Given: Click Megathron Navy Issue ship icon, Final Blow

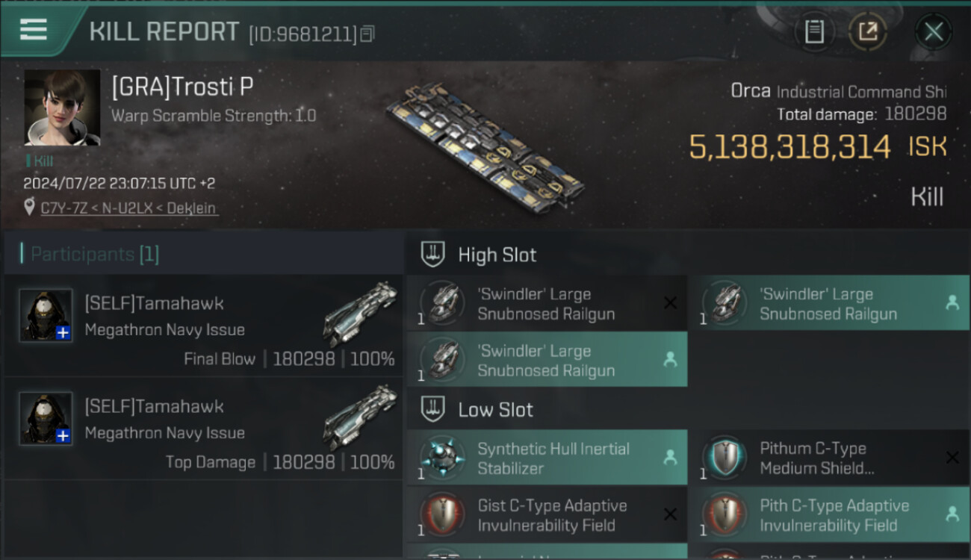Looking at the screenshot, I should click(x=360, y=314).
